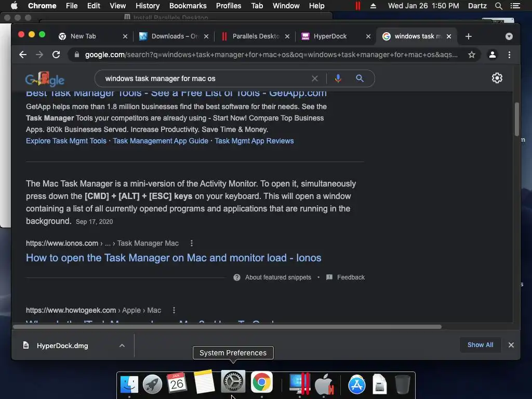Open Spotlight search in the menu bar
Image resolution: width=532 pixels, height=399 pixels.
click(498, 6)
